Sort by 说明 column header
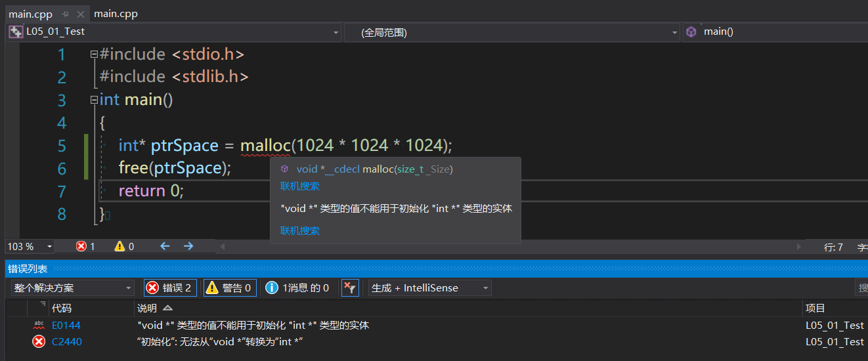Viewport: 868px width, 361px height. 468,308
